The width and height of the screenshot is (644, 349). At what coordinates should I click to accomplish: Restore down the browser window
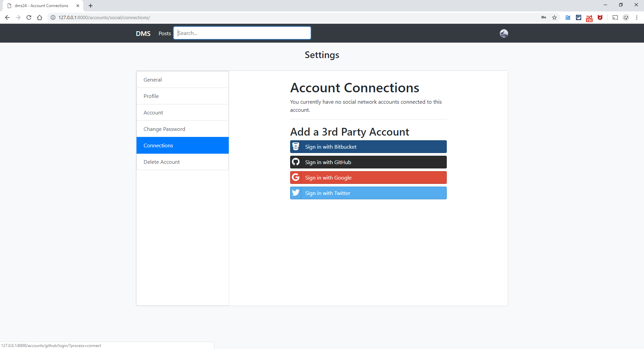pyautogui.click(x=621, y=5)
